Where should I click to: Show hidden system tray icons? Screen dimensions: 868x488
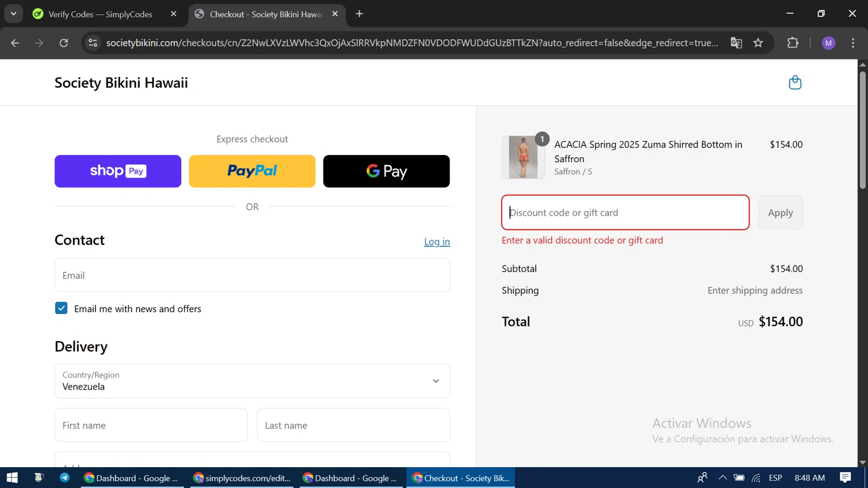pyautogui.click(x=723, y=478)
